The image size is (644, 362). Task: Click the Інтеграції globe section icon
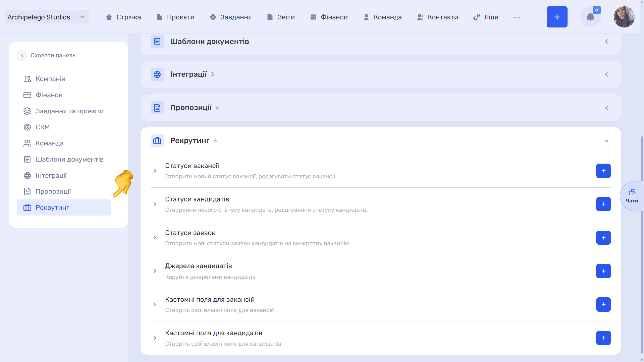[x=157, y=74]
